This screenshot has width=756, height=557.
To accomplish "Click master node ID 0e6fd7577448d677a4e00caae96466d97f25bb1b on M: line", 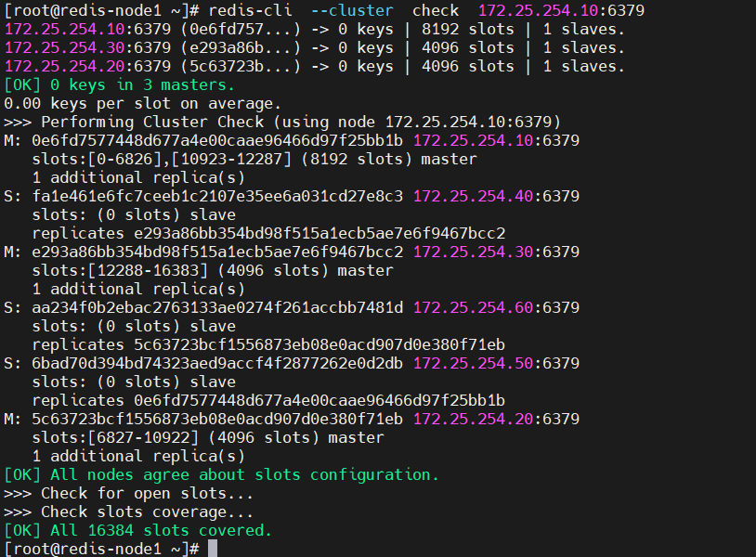I will point(217,140).
